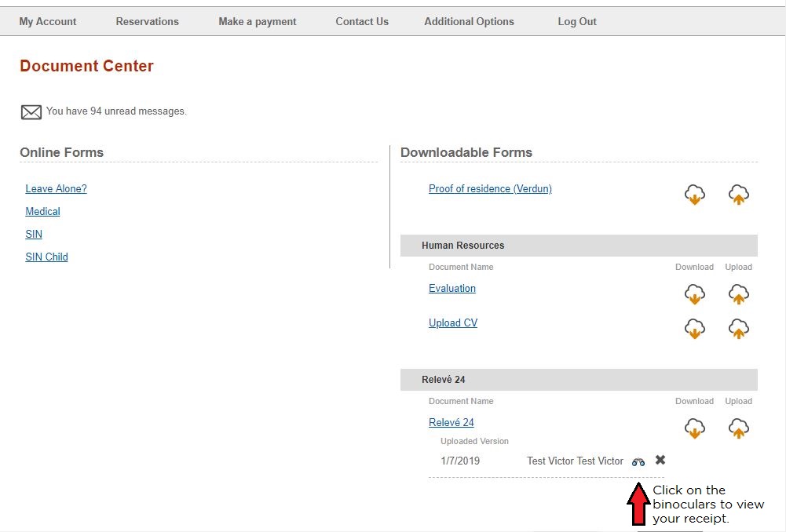Screen dimensions: 786x532
Task: Download the Upload CV form
Action: coord(695,329)
